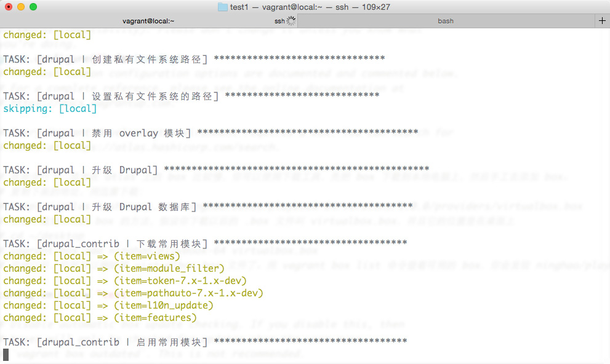Click the line 'TASK: [drupal | 升级 Drupal]'
Screen dimensions: 610x364
[x=216, y=170]
